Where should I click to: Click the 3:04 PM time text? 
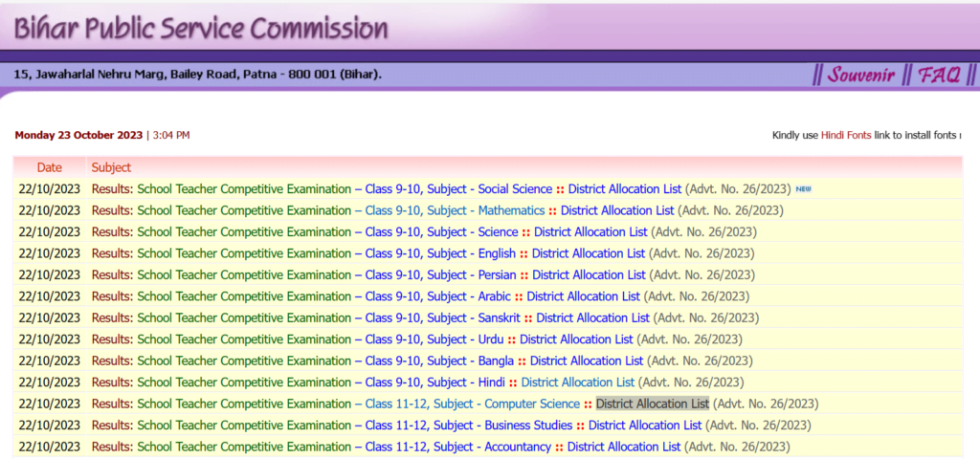point(171,135)
